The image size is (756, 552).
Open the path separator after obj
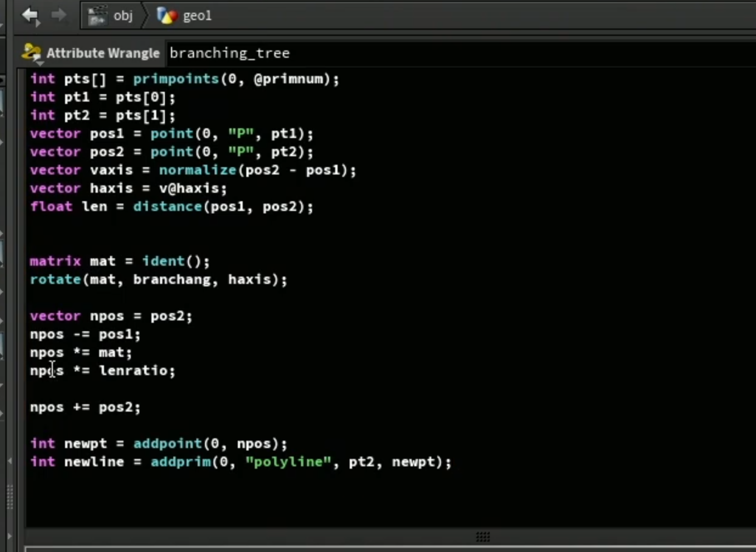[144, 16]
